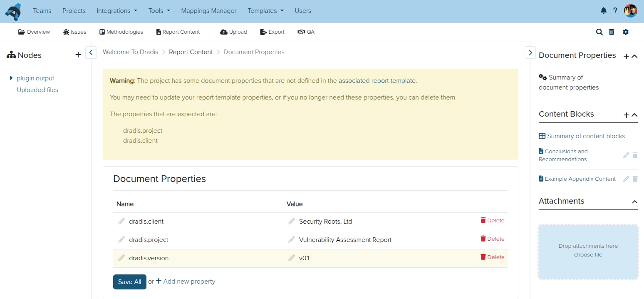Select the plugin.output node
The height and width of the screenshot is (299, 644).
(35, 78)
